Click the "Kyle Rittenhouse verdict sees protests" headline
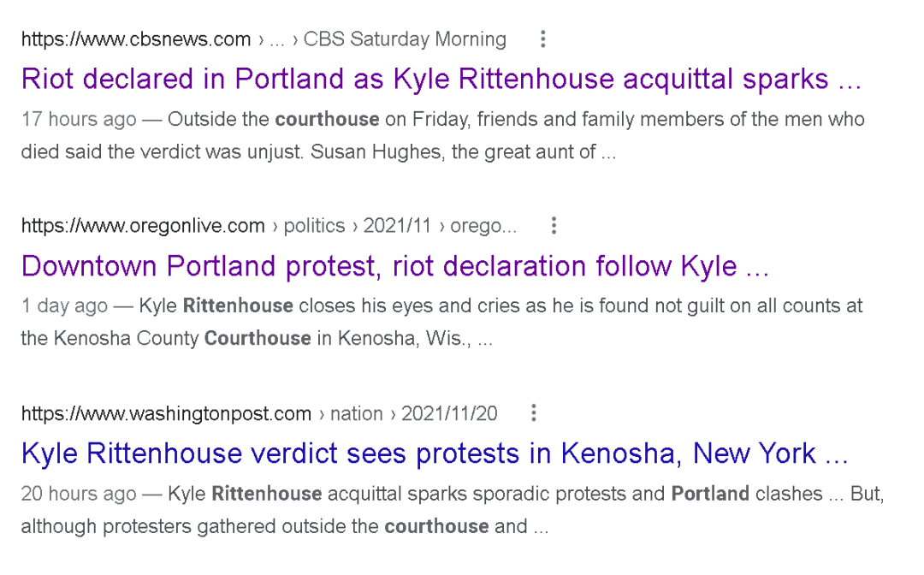The width and height of the screenshot is (924, 575). click(434, 453)
